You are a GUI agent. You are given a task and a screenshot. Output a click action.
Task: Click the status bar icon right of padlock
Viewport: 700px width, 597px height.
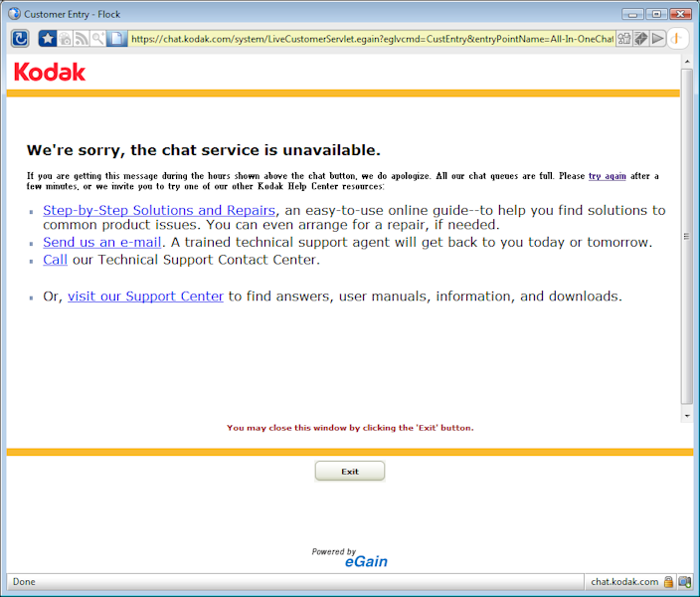click(685, 581)
